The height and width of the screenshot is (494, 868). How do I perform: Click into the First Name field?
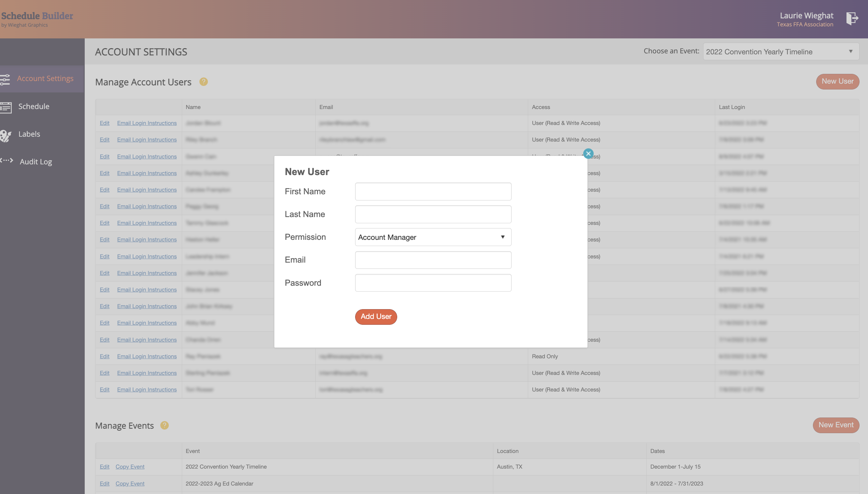433,192
